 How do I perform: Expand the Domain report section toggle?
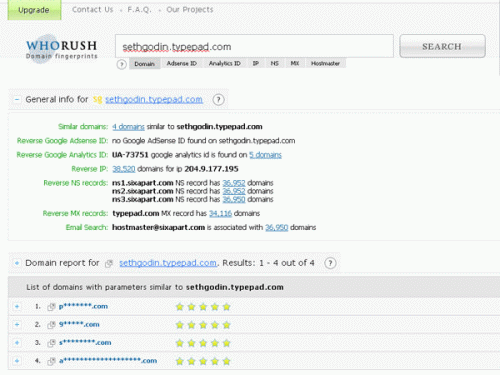(17, 263)
